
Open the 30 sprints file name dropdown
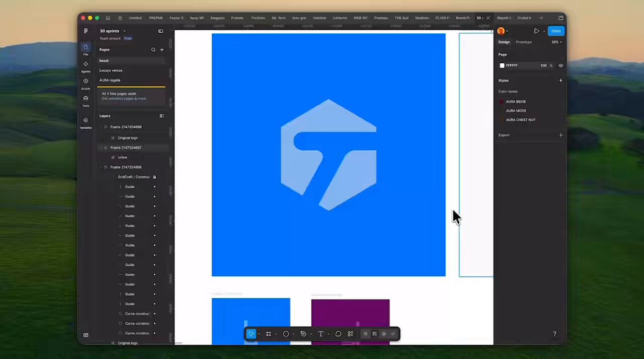(124, 31)
